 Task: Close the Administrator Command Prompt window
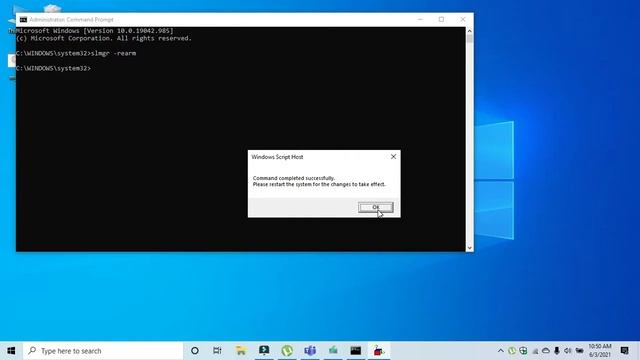[462, 19]
